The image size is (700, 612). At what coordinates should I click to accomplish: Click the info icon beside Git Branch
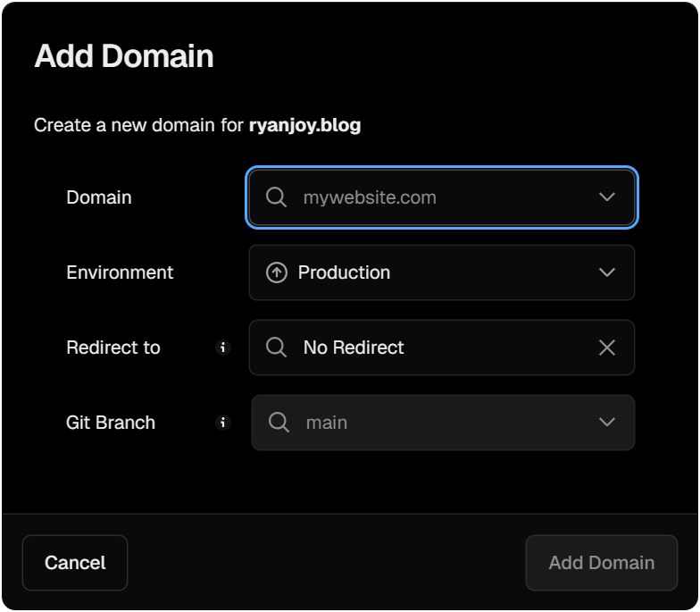pyautogui.click(x=223, y=423)
